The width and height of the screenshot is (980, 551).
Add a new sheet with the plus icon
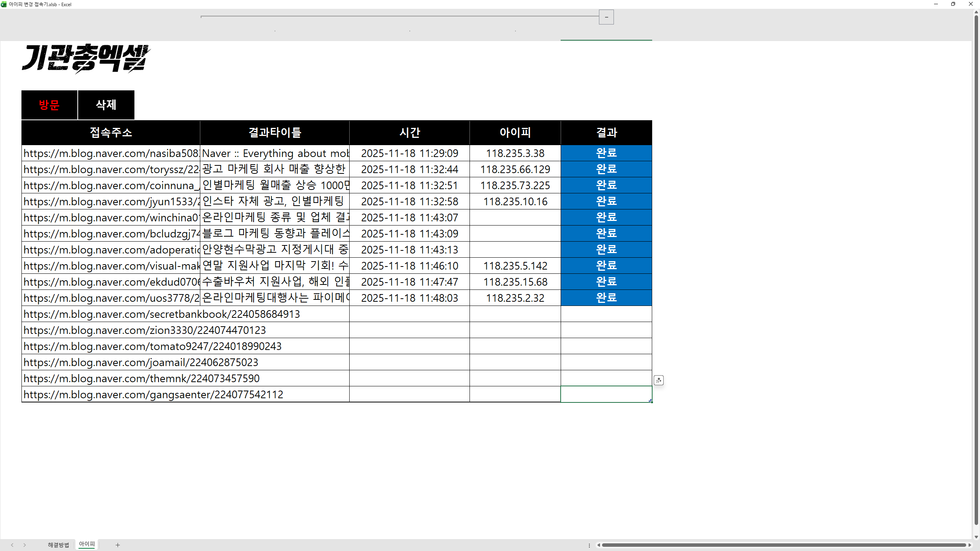tap(118, 545)
